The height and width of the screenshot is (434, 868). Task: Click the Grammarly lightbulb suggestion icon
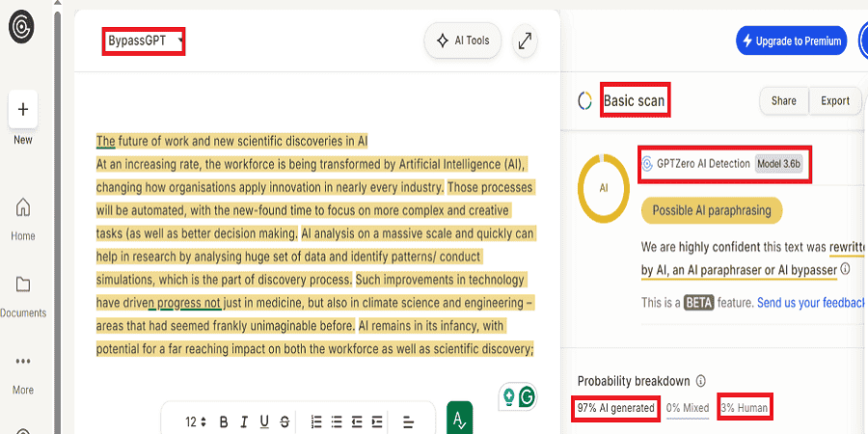pos(507,396)
